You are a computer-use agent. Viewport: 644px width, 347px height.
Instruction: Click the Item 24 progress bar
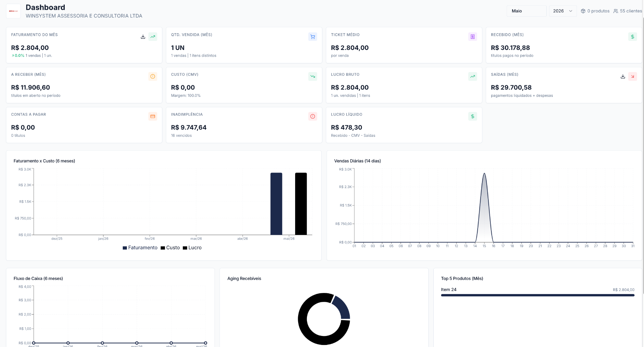(538, 295)
